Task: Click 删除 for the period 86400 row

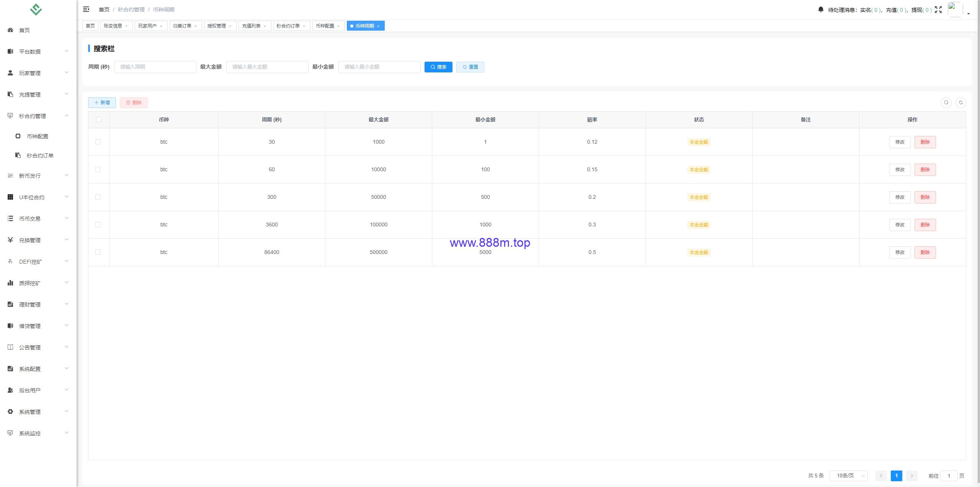Action: tap(925, 252)
